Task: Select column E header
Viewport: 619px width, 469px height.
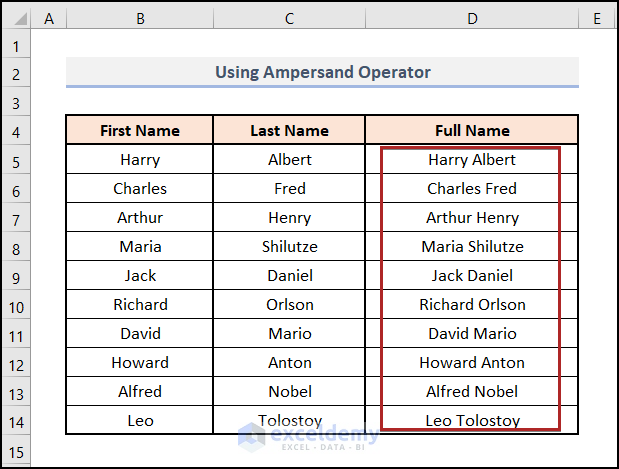Action: coord(596,18)
